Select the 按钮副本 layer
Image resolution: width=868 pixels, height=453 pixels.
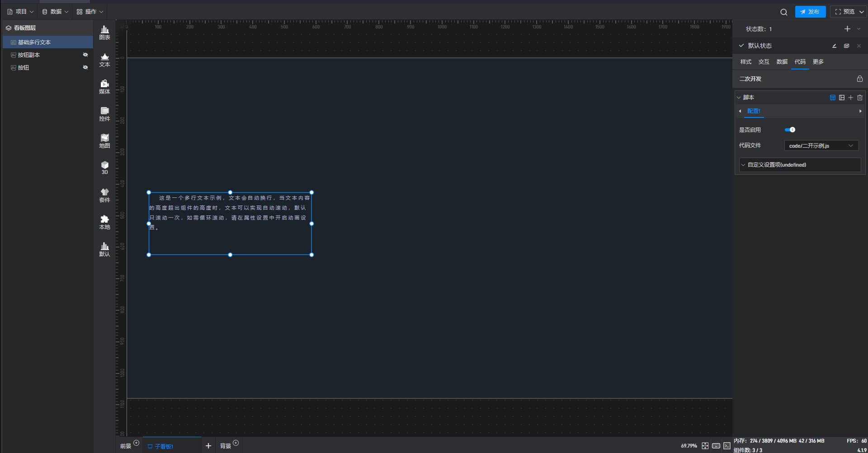pyautogui.click(x=48, y=55)
